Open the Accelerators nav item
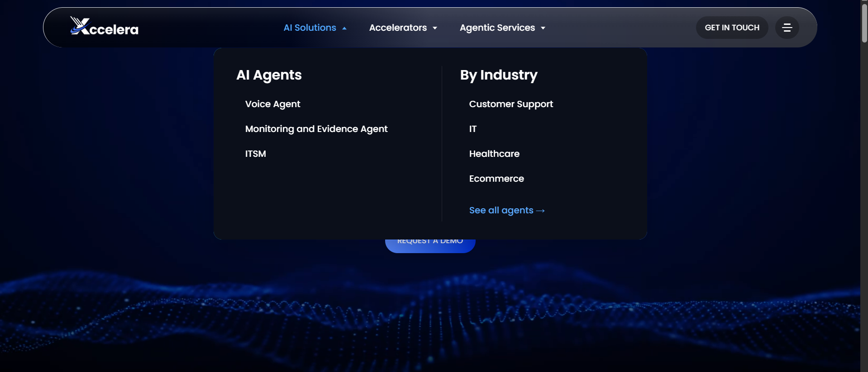 (398, 28)
